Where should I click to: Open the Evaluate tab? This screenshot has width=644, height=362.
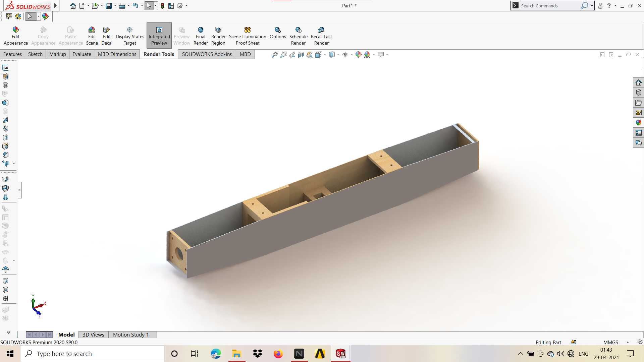[x=82, y=54]
